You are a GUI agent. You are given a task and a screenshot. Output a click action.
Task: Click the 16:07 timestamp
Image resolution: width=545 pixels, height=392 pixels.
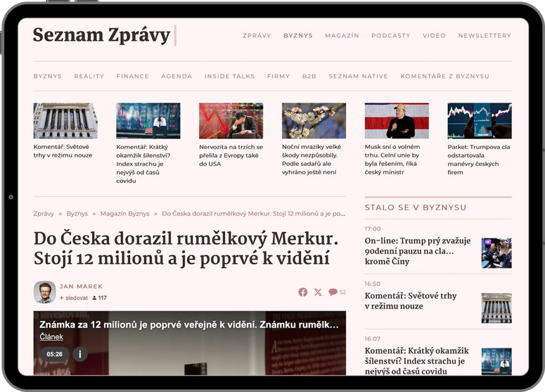(x=373, y=338)
